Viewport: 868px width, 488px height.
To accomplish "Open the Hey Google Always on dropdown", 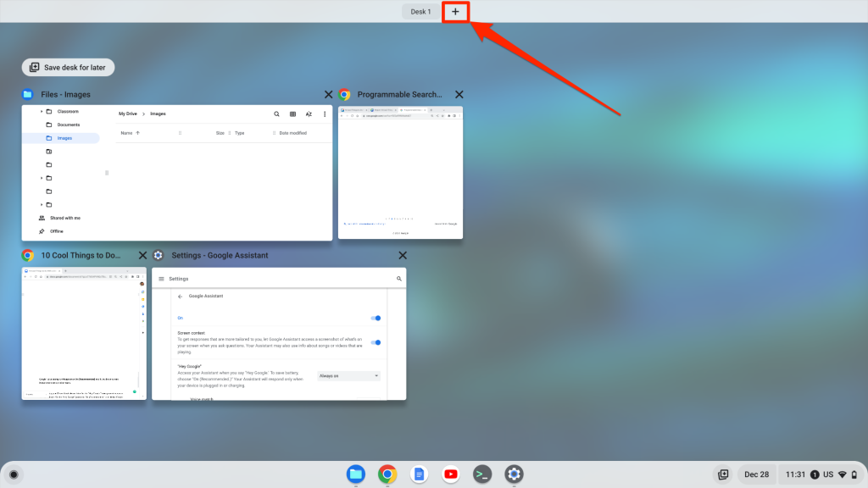I will (348, 375).
